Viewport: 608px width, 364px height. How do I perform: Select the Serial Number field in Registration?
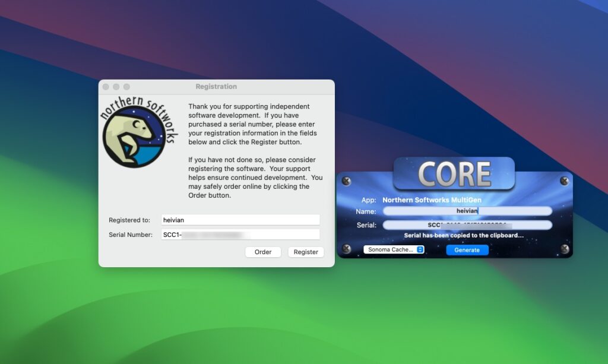coord(240,234)
